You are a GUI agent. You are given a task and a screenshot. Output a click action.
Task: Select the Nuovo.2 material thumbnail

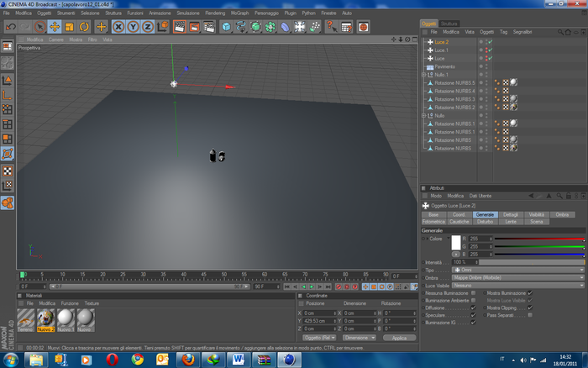pyautogui.click(x=45, y=320)
